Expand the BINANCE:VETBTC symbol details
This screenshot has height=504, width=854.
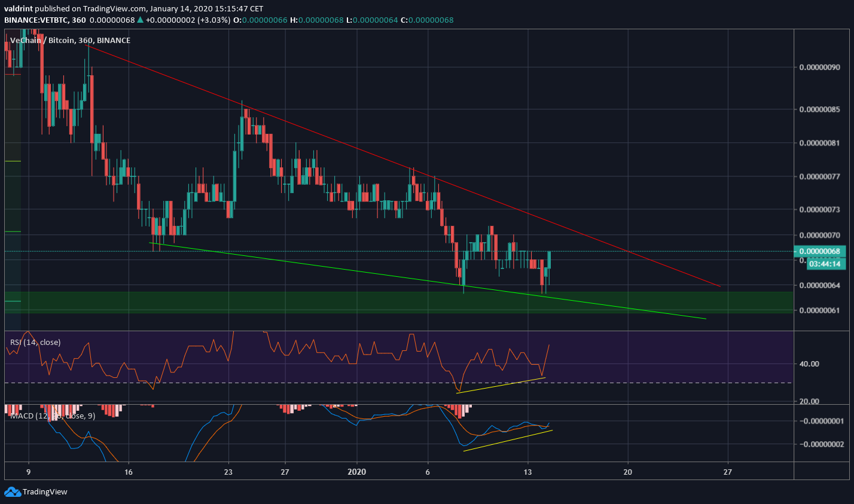coord(36,20)
